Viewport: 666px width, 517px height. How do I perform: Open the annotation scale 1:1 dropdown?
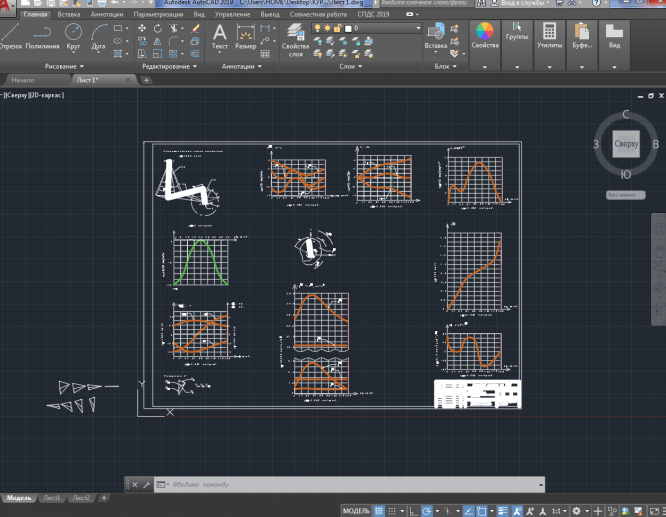pos(559,510)
